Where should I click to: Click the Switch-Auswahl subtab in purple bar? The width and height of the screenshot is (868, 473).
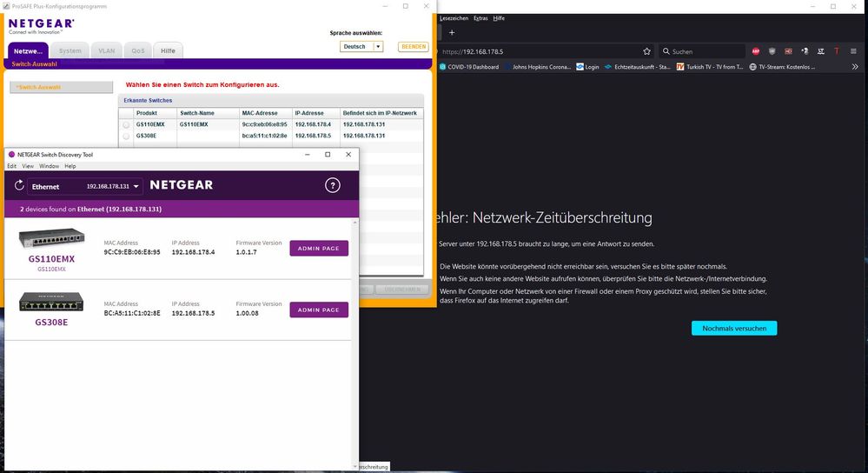coord(35,64)
